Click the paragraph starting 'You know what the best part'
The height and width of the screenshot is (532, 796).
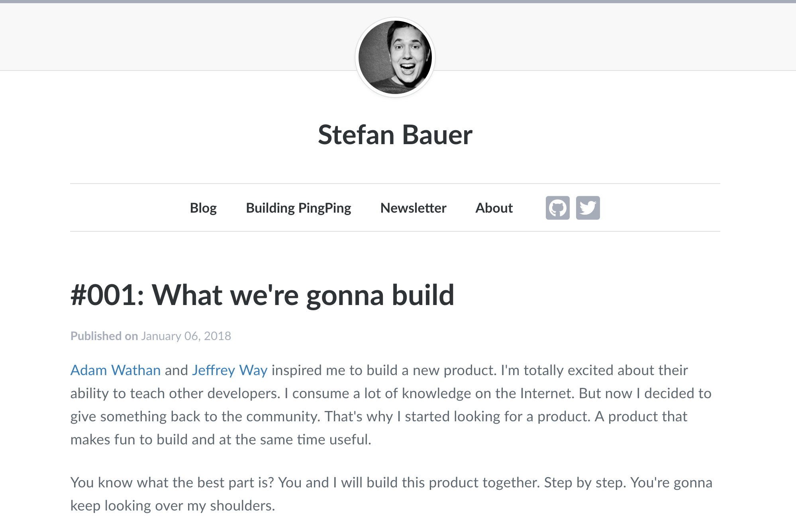[x=391, y=494]
